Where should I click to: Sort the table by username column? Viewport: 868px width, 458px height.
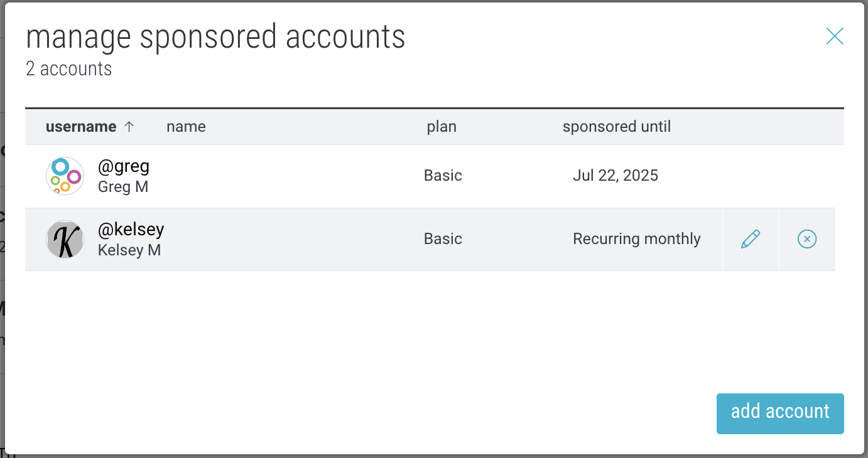[81, 127]
